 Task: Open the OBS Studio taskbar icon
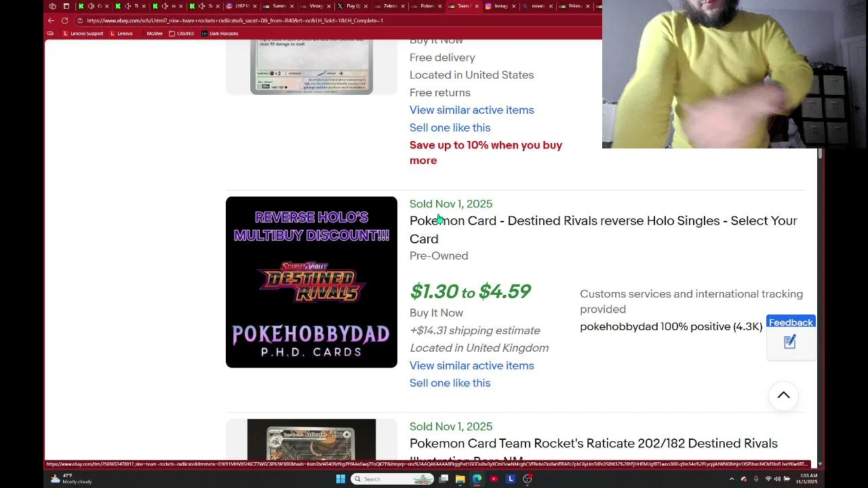coord(528,479)
